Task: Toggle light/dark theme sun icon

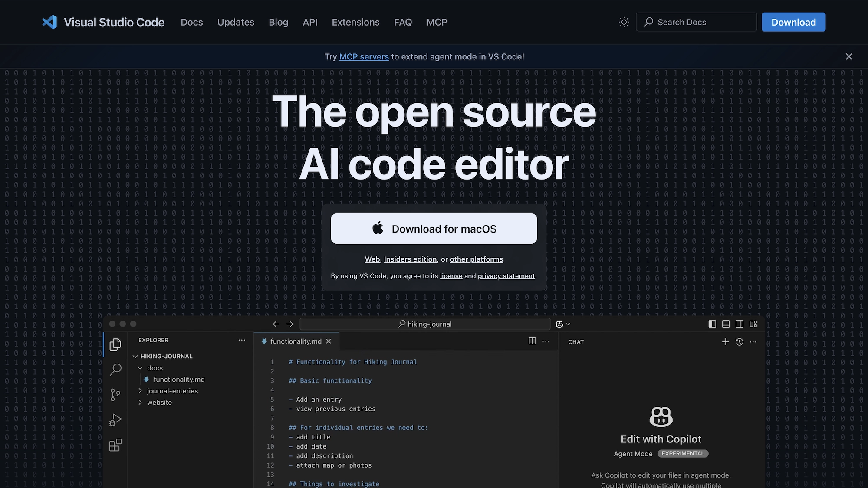Action: click(x=624, y=22)
